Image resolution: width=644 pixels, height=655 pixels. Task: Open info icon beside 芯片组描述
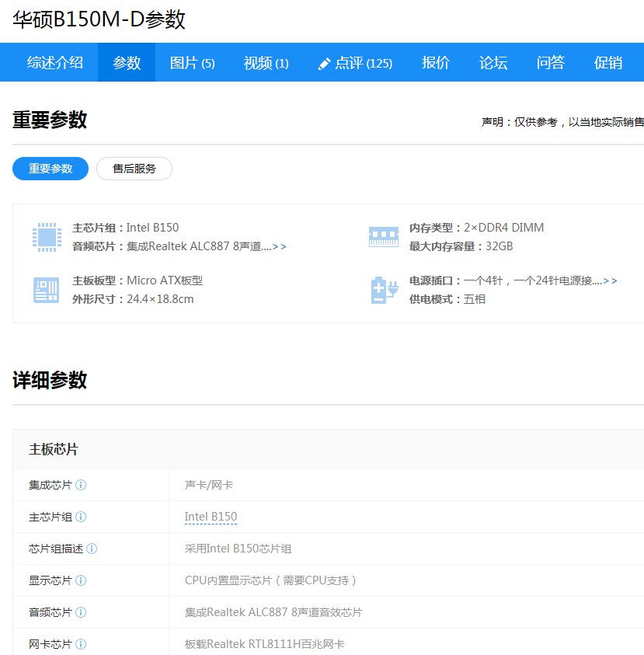click(x=92, y=549)
